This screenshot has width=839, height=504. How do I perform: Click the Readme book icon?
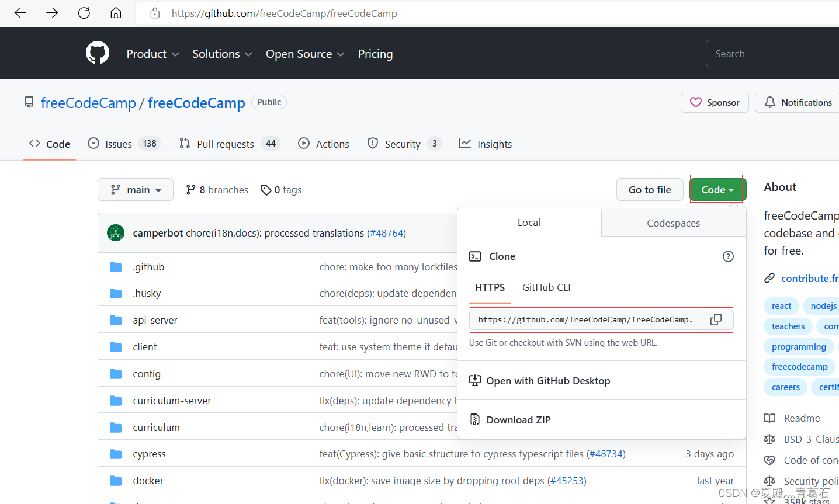769,418
